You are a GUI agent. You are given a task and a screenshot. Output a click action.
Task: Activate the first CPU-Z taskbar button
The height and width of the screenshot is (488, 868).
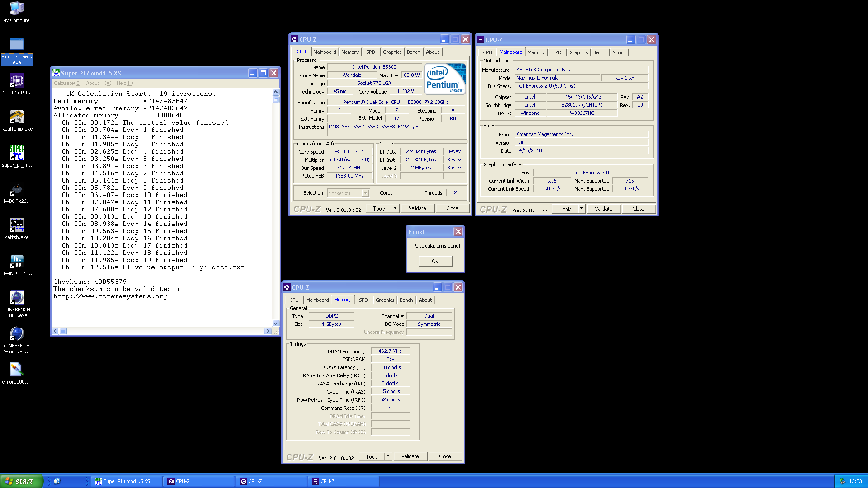(199, 481)
